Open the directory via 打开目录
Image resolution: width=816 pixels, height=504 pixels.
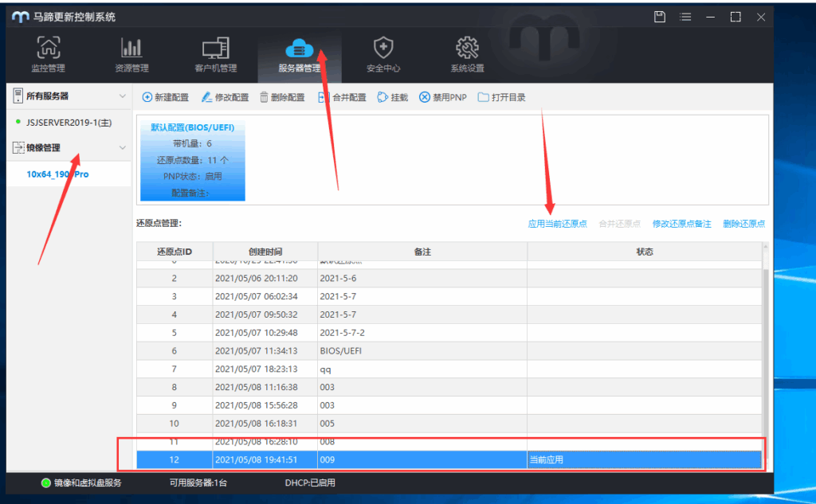tap(501, 97)
